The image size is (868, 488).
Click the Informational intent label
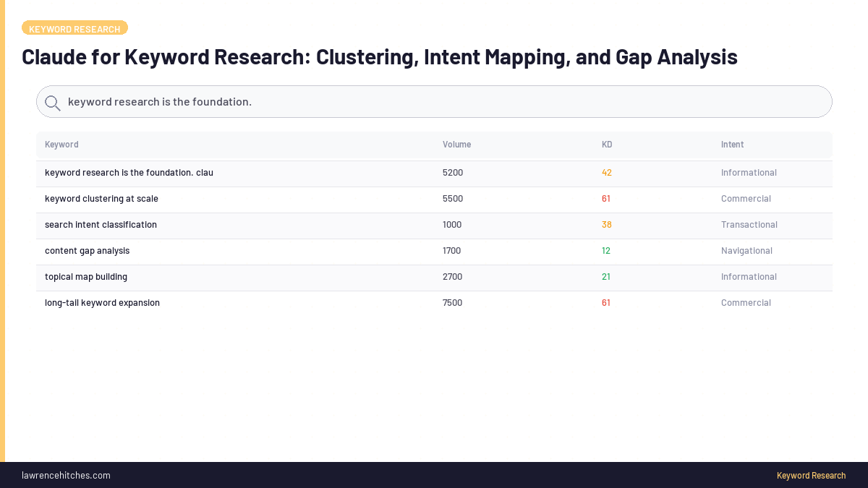749,172
